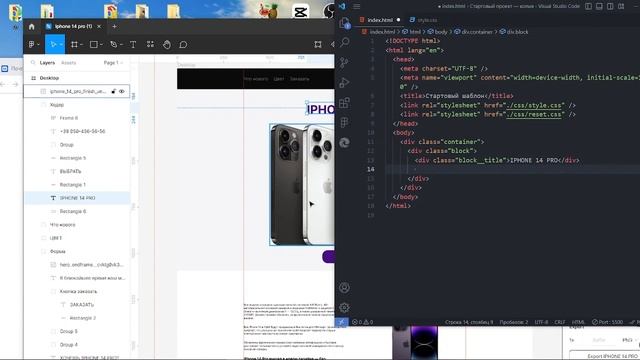Open the Pen tool dropdown arrow
This screenshot has height=360, width=640.
point(121,45)
